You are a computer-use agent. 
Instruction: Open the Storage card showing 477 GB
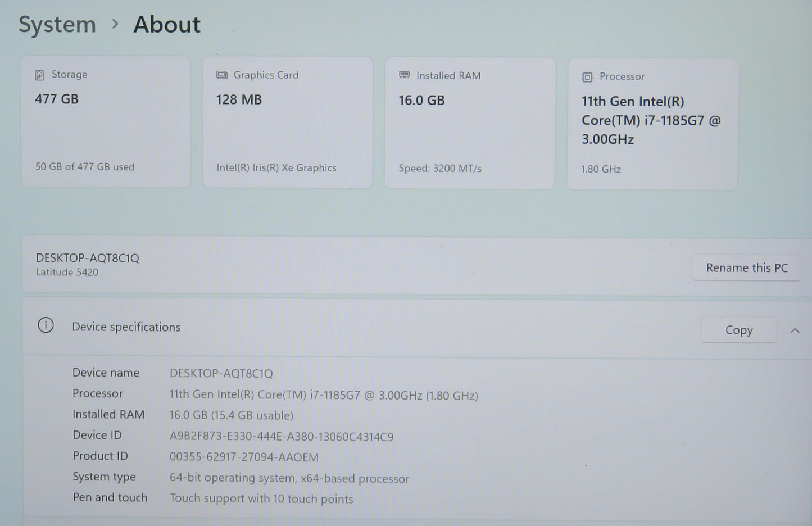[106, 121]
